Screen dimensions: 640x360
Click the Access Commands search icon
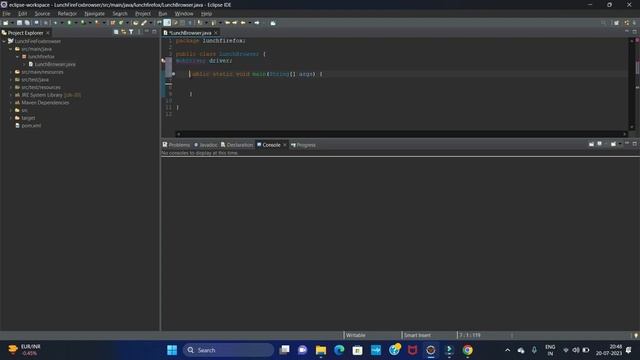[x=603, y=23]
